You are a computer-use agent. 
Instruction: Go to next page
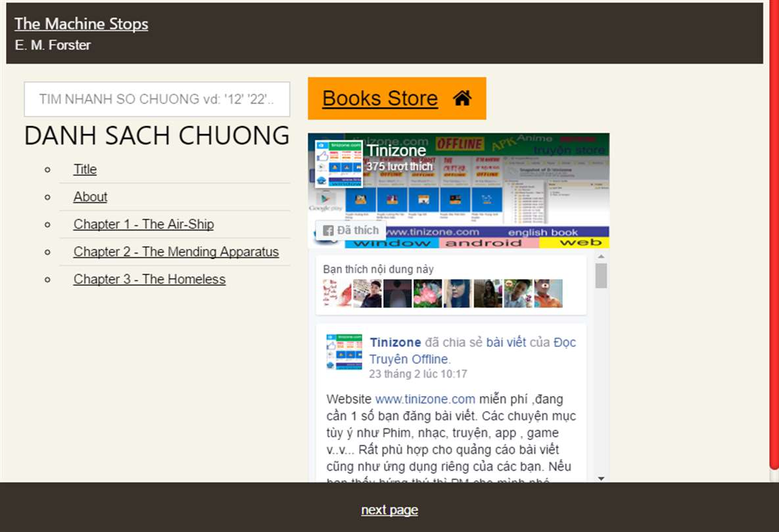click(389, 510)
